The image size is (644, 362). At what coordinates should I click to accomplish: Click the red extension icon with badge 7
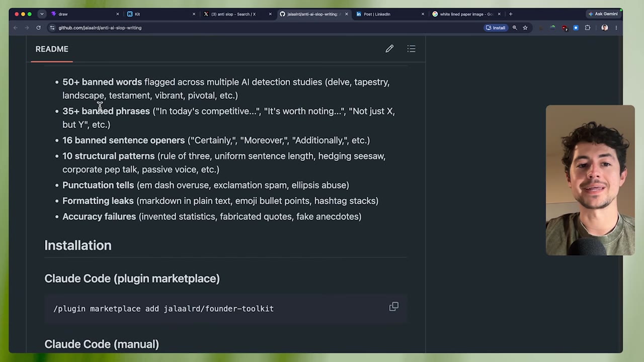[565, 28]
